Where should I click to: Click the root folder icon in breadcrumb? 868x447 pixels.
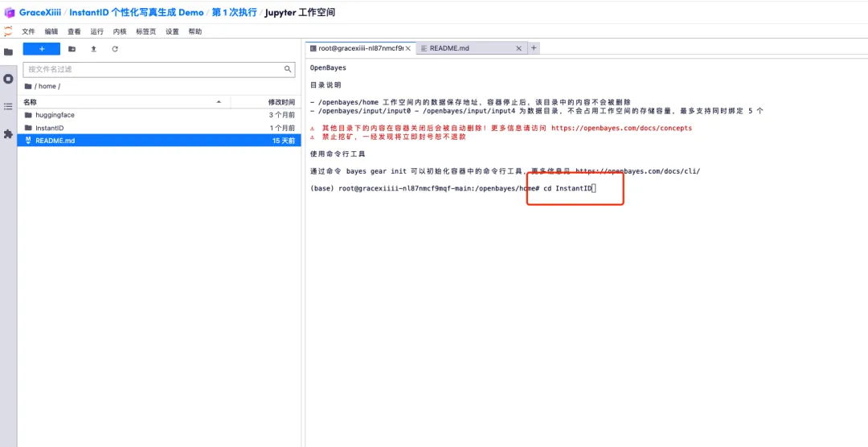click(27, 86)
